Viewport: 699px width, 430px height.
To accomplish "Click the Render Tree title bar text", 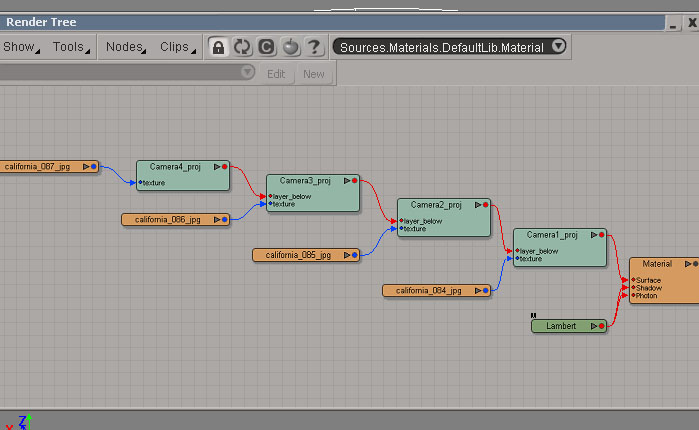I will point(41,22).
